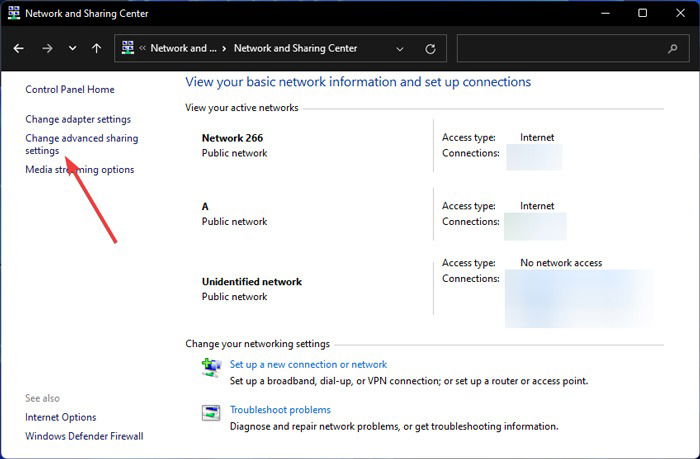Click the search magnifier icon
Image resolution: width=700 pixels, height=459 pixels.
pos(672,48)
